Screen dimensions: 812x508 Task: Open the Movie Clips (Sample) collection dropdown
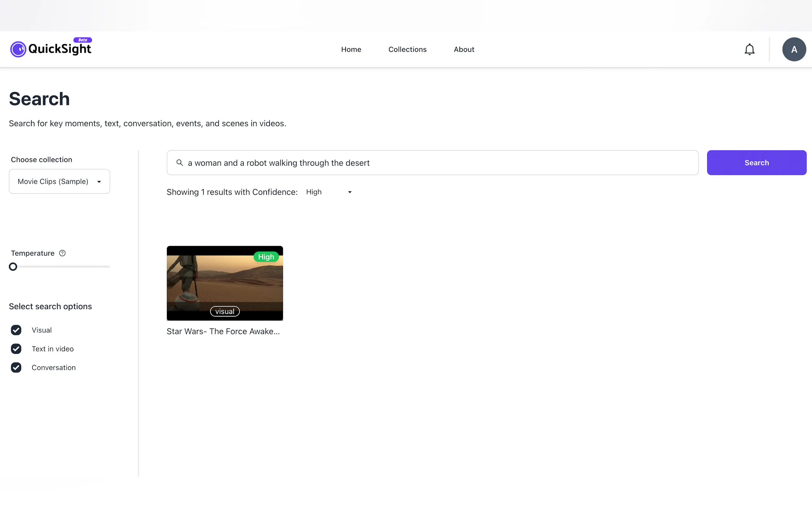(x=59, y=181)
